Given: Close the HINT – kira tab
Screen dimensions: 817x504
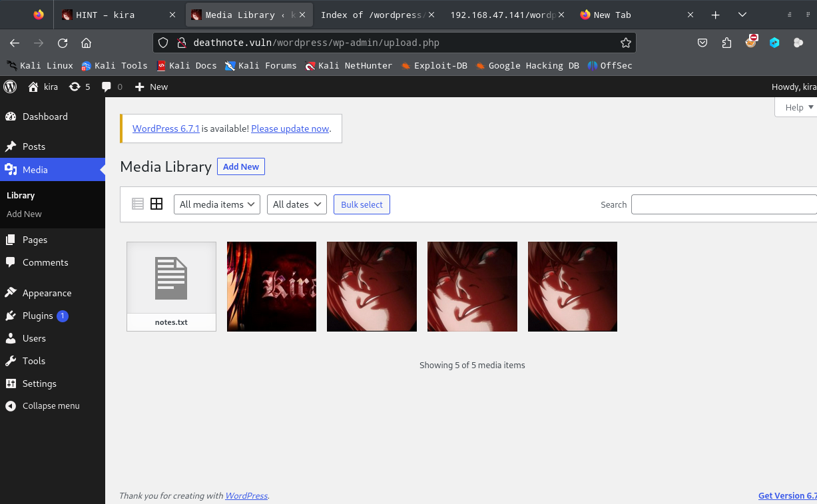Looking at the screenshot, I should [172, 15].
